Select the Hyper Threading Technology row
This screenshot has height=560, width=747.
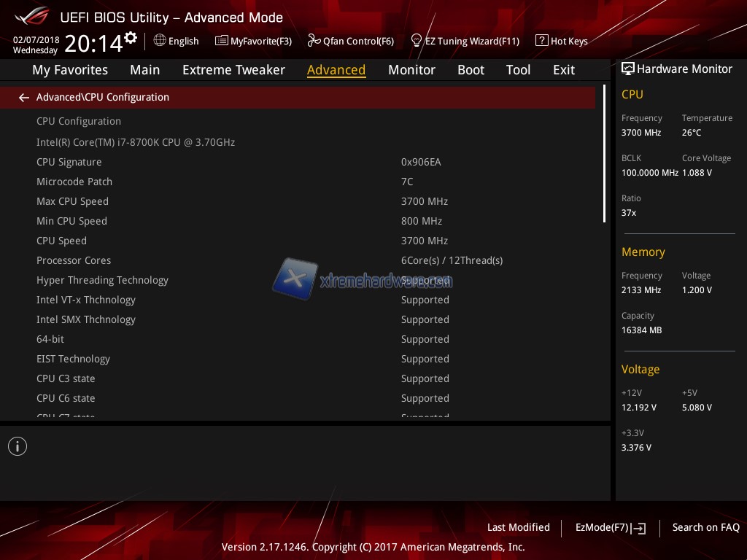pos(102,280)
